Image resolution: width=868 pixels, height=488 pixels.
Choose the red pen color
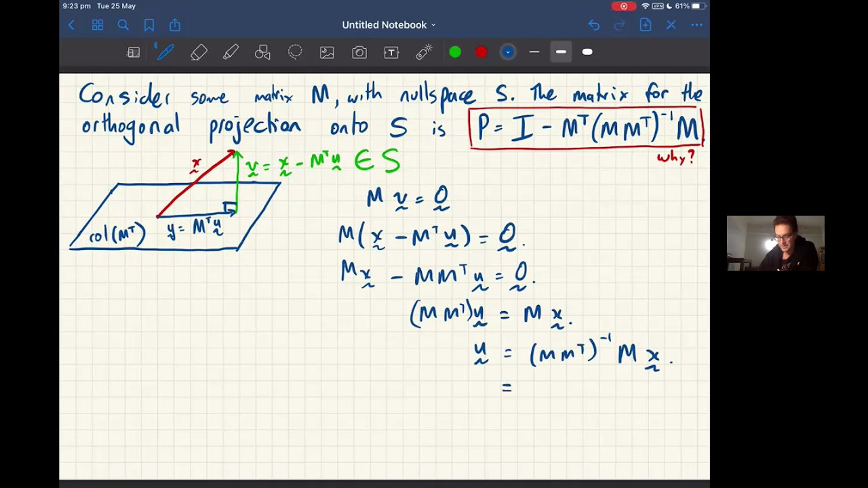tap(481, 52)
